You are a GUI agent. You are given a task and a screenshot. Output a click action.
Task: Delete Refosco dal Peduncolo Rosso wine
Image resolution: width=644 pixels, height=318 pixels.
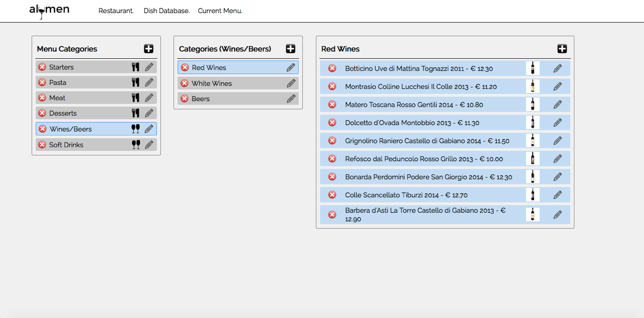(332, 159)
